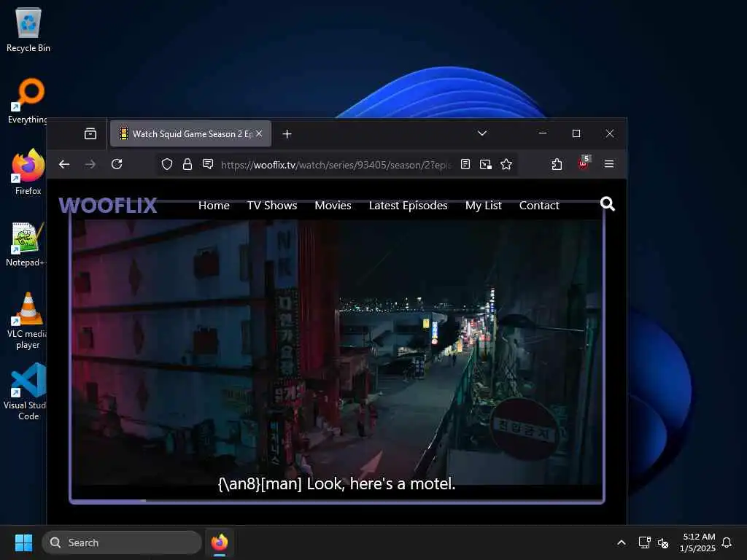747x560 pixels.
Task: Open picture-in-picture from address bar
Action: [x=485, y=164]
